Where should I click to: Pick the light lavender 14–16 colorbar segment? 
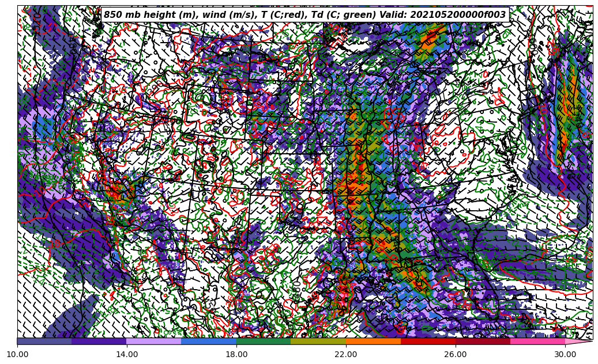click(154, 341)
